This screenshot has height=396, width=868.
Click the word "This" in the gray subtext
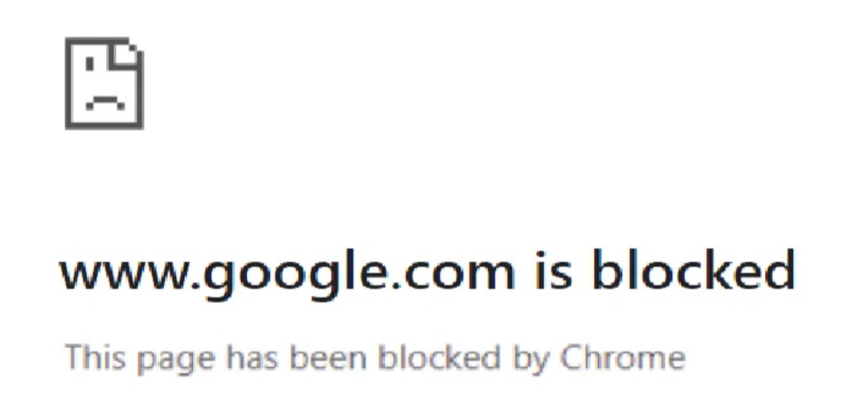pos(95,357)
